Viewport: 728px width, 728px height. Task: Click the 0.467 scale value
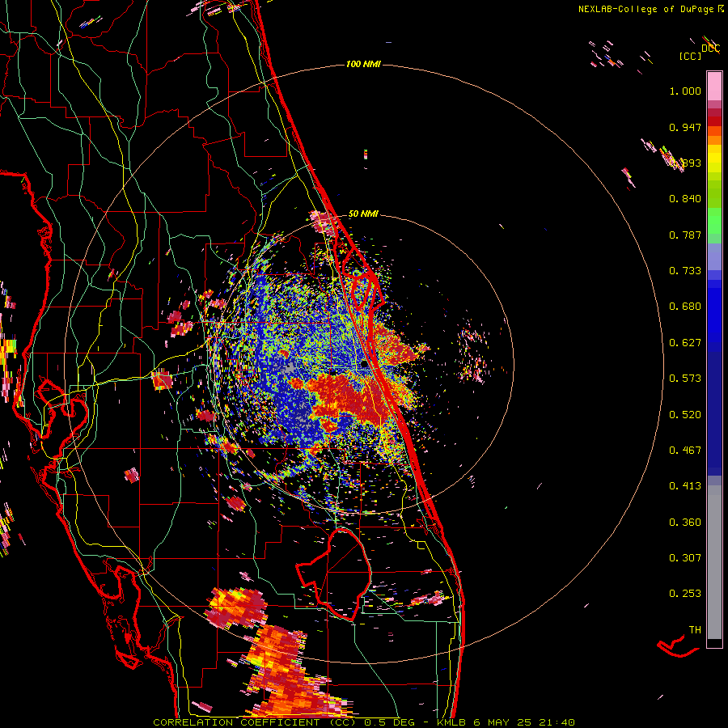coord(685,451)
